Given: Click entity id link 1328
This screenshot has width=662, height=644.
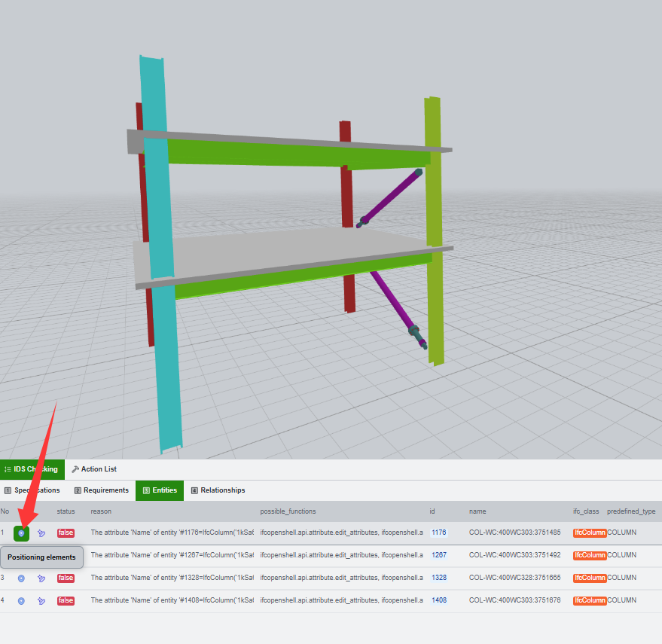Looking at the screenshot, I should tap(438, 578).
